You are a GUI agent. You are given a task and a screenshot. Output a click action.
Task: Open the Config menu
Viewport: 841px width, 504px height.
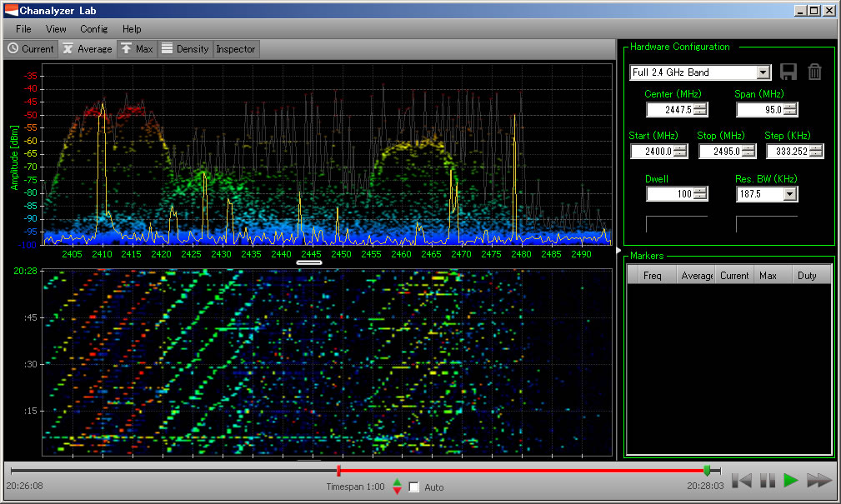pos(94,29)
